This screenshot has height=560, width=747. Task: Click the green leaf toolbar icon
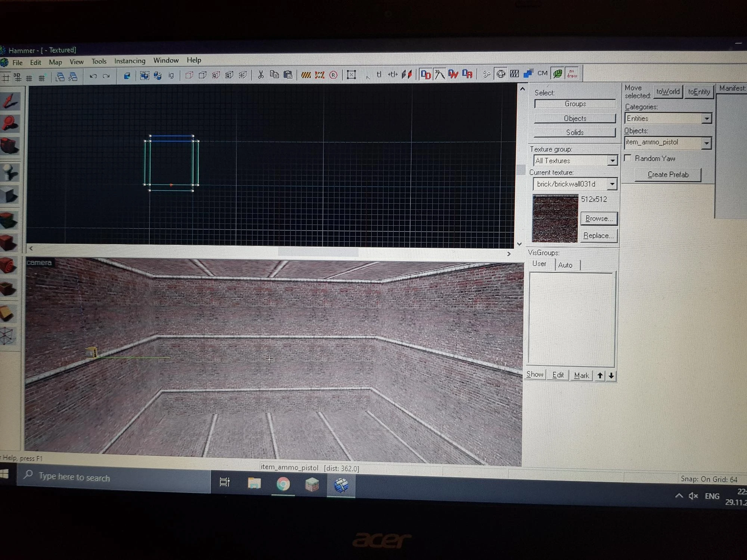pos(557,74)
